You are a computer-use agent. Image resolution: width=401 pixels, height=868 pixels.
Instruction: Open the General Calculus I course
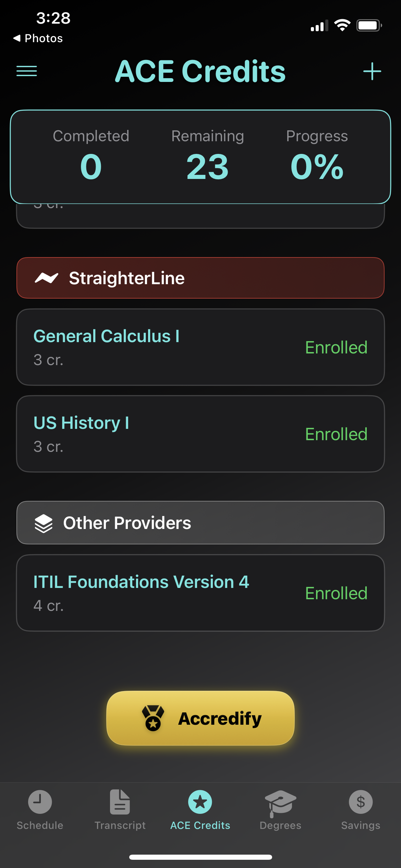pos(106,336)
